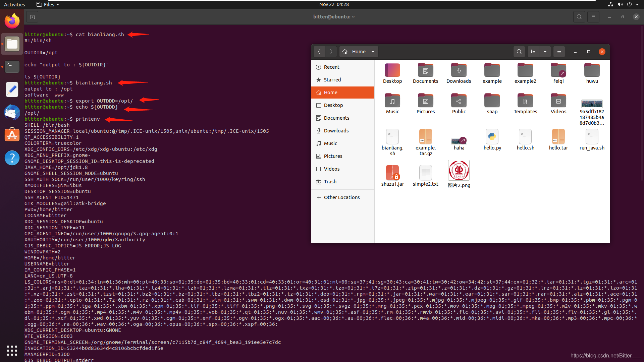
Task: Select Starred in sidebar
Action: point(332,80)
